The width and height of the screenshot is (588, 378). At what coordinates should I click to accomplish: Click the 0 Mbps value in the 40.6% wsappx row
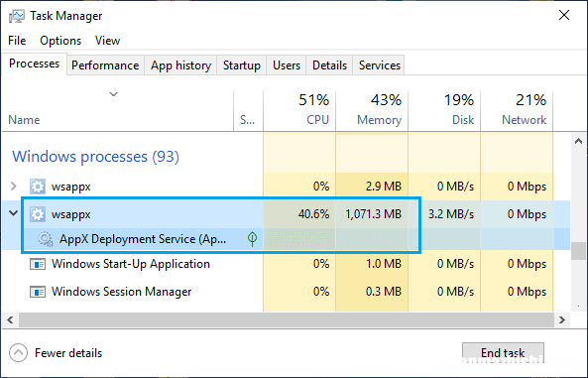pos(527,214)
